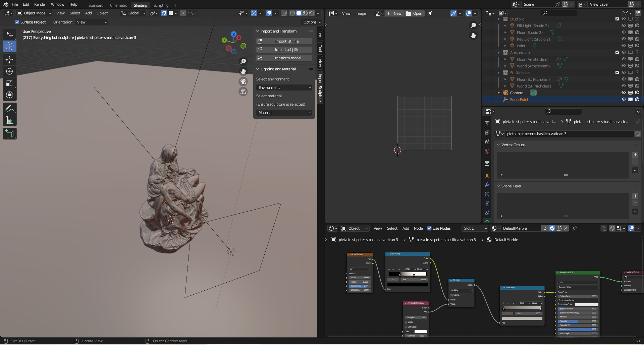Screen dimensions: 644x345
Task: Select the Transform tool
Action: [9, 95]
